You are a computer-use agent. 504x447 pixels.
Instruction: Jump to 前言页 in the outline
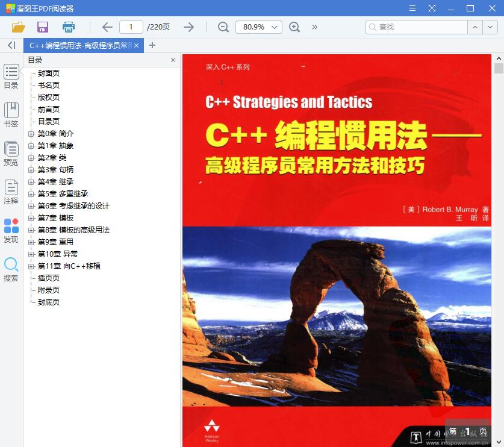point(49,109)
